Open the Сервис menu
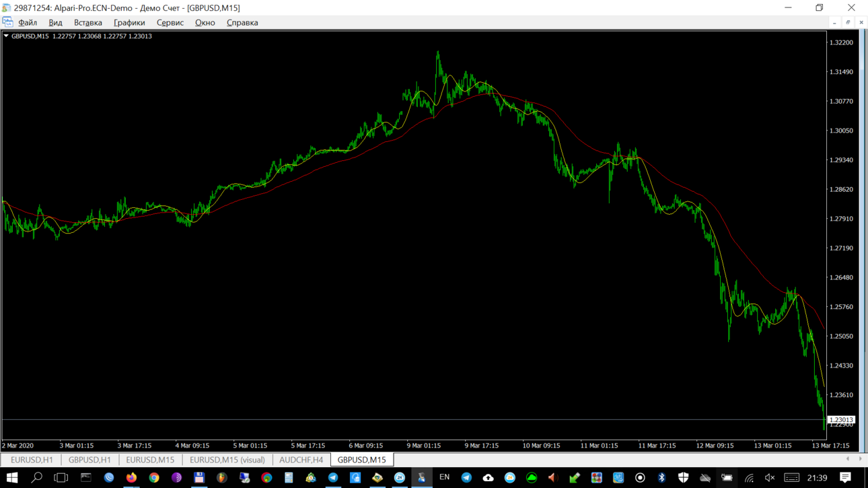Image resolution: width=868 pixels, height=488 pixels. 170,23
